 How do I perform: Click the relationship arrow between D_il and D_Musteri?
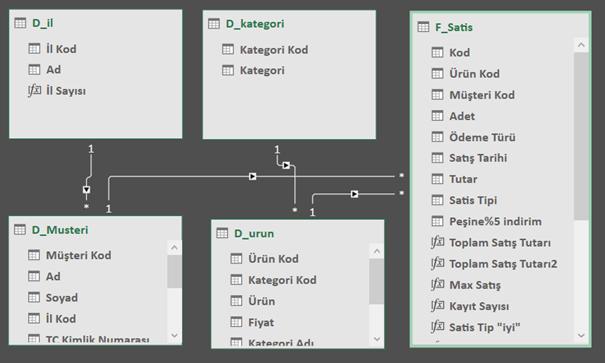[x=86, y=190]
